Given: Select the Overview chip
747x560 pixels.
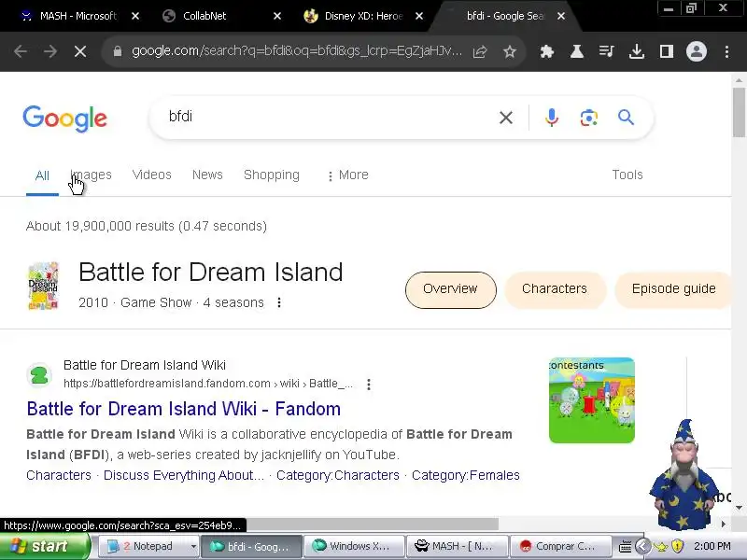Looking at the screenshot, I should point(450,289).
